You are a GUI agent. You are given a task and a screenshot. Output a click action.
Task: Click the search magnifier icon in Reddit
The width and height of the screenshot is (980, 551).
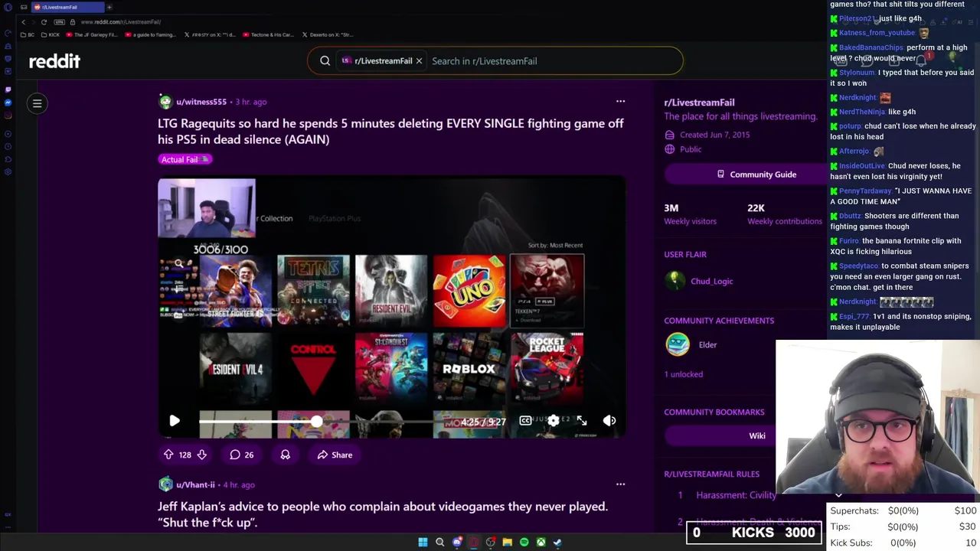(325, 61)
